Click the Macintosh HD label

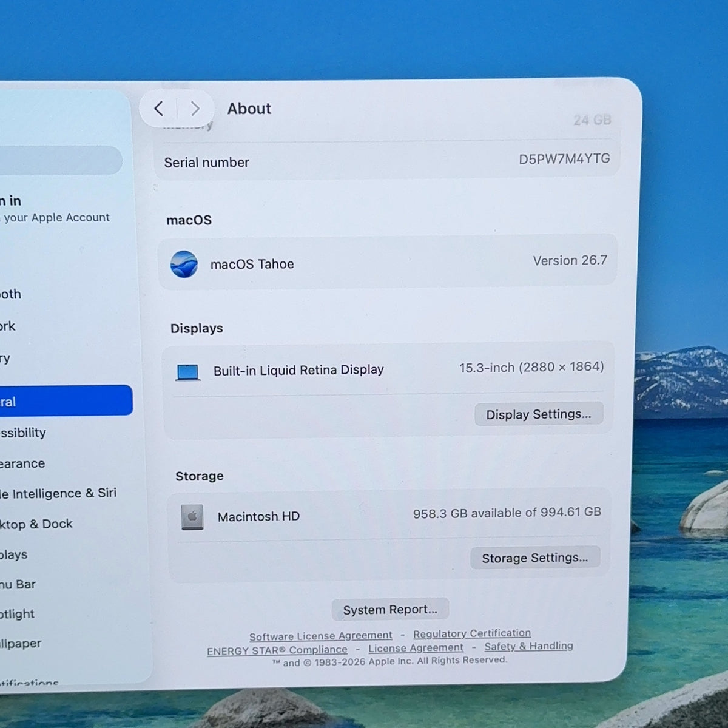258,516
